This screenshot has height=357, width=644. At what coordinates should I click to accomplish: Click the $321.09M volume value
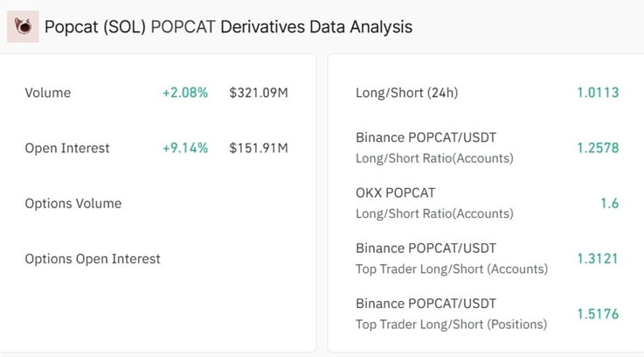click(259, 93)
